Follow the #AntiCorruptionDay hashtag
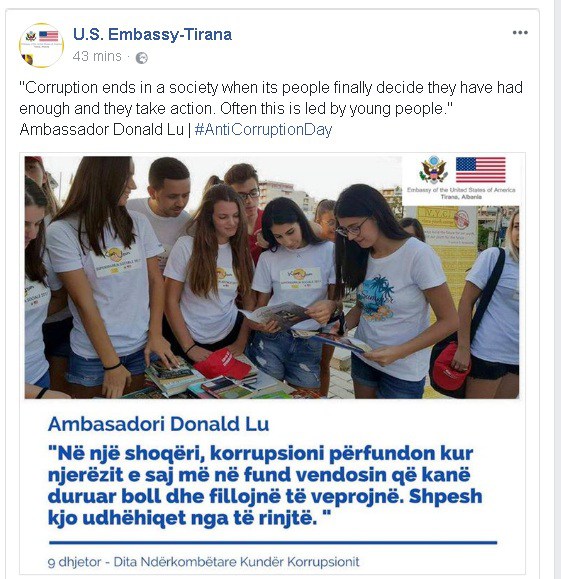Screen dimensions: 561x579 pyautogui.click(x=263, y=130)
